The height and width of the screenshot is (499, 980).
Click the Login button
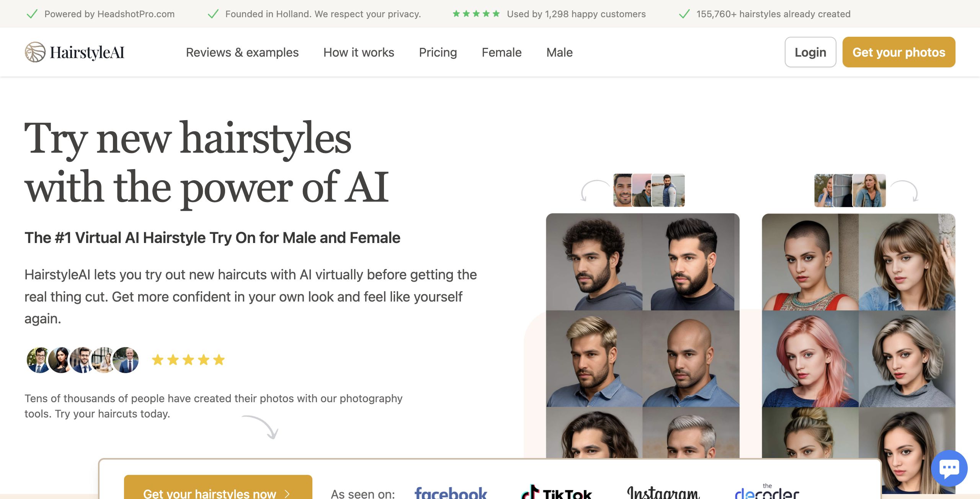point(810,52)
